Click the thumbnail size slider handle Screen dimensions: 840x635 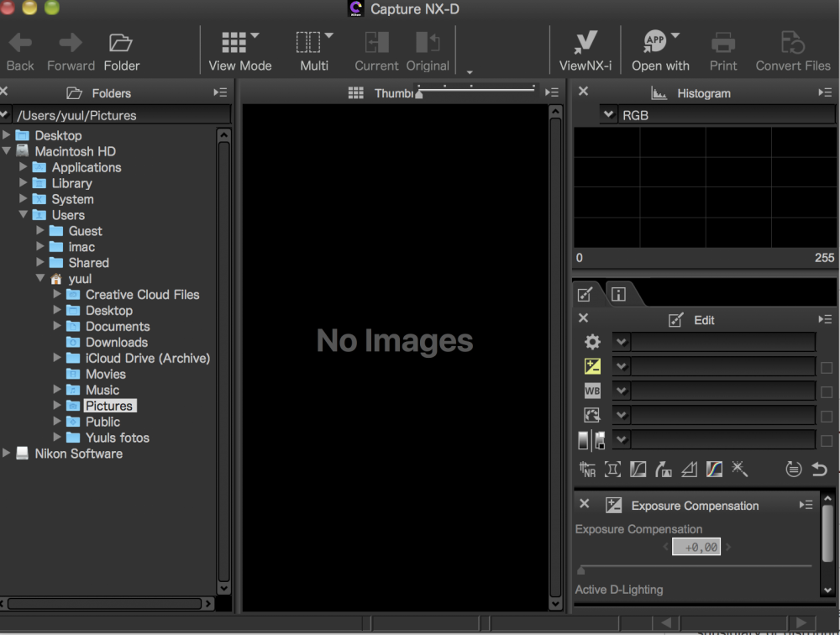point(419,94)
